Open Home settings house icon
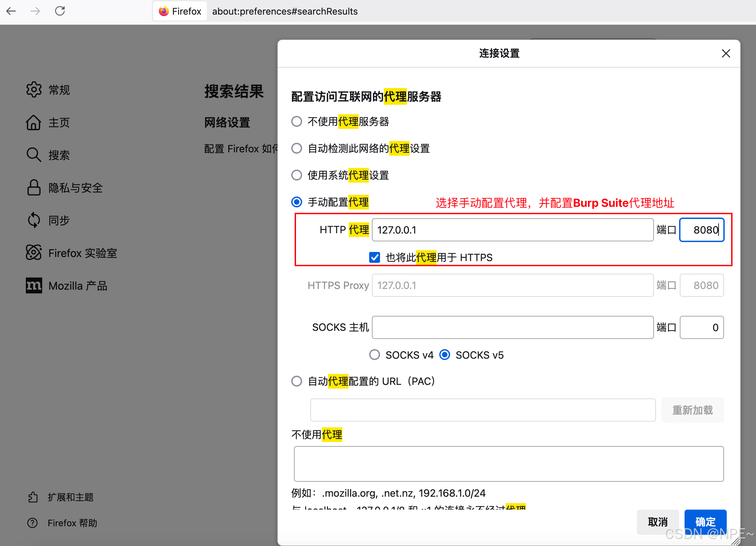Viewport: 756px width, 546px height. click(x=34, y=122)
